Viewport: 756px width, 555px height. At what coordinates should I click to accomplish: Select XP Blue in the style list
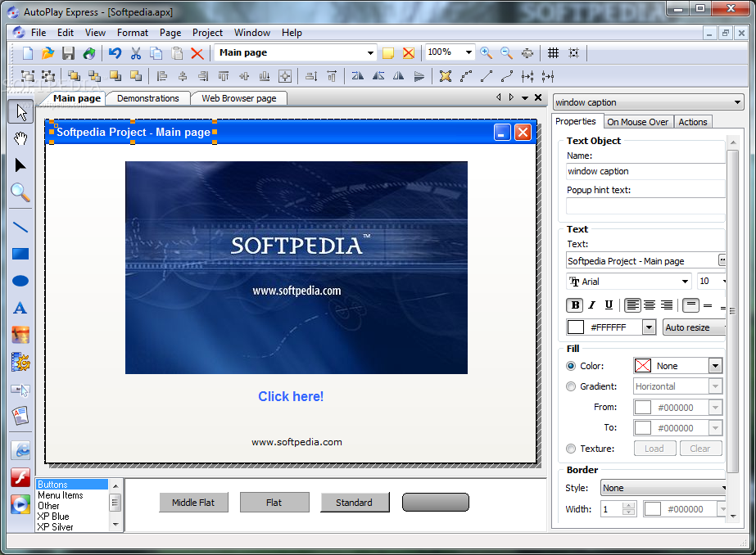point(53,516)
